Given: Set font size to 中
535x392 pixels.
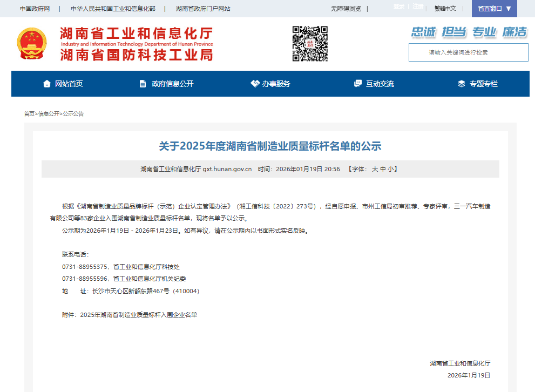Looking at the screenshot, I should (384, 168).
